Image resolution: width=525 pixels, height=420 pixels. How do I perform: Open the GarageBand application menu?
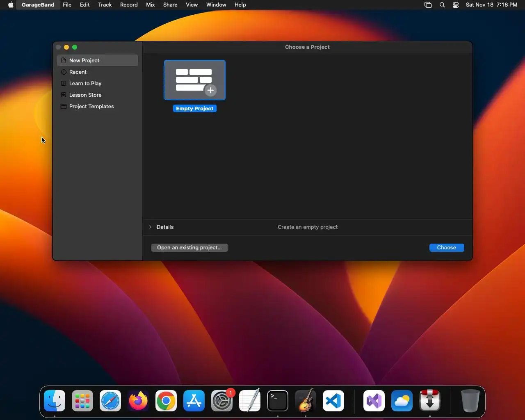38,5
